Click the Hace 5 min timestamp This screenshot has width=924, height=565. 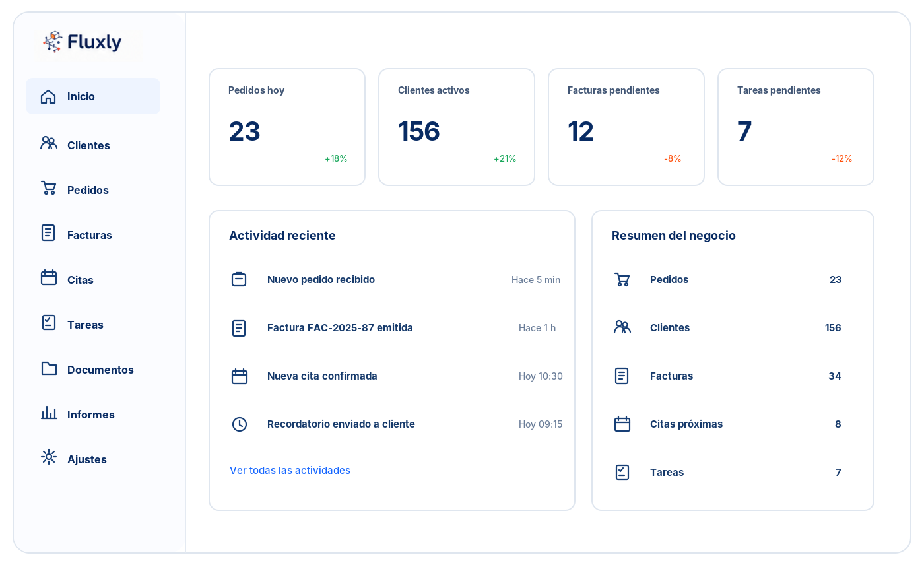pos(536,280)
